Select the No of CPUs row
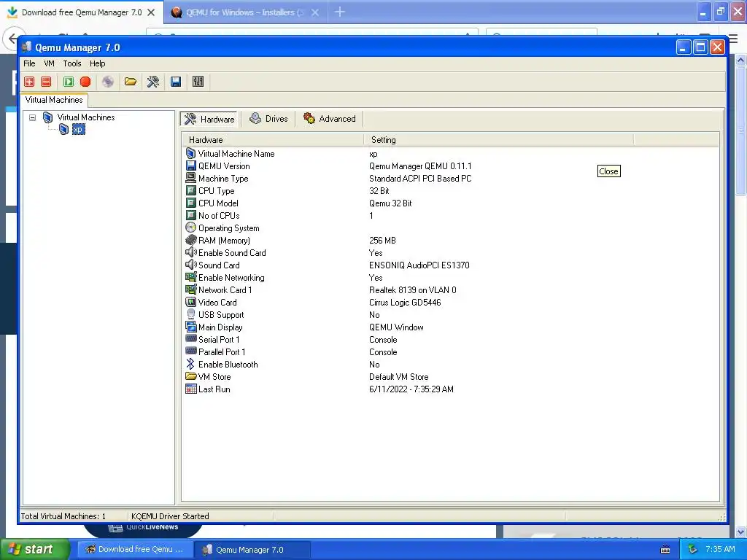The height and width of the screenshot is (560, 747). click(450, 215)
